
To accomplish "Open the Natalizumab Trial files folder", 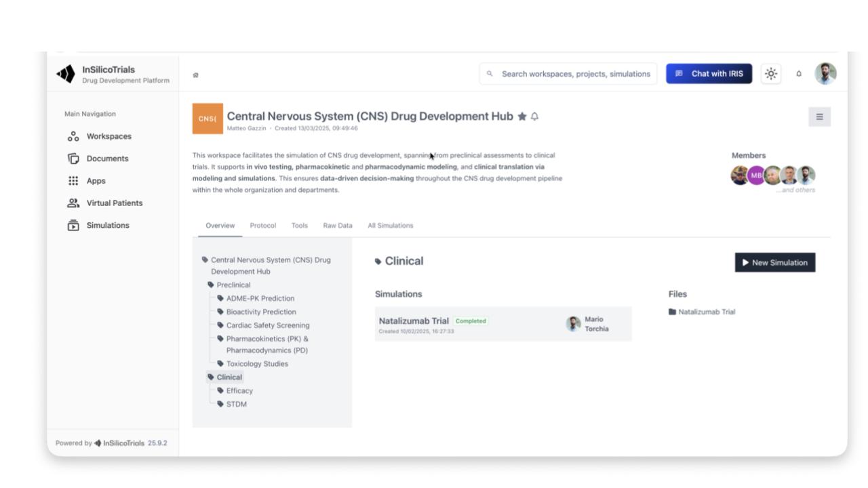I will click(706, 312).
